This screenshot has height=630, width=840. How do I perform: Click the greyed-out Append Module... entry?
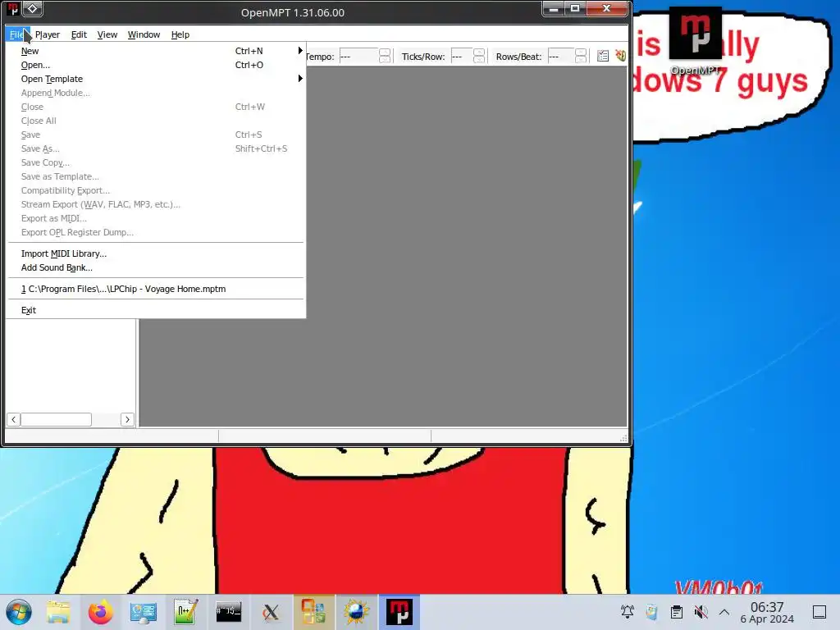pyautogui.click(x=156, y=93)
